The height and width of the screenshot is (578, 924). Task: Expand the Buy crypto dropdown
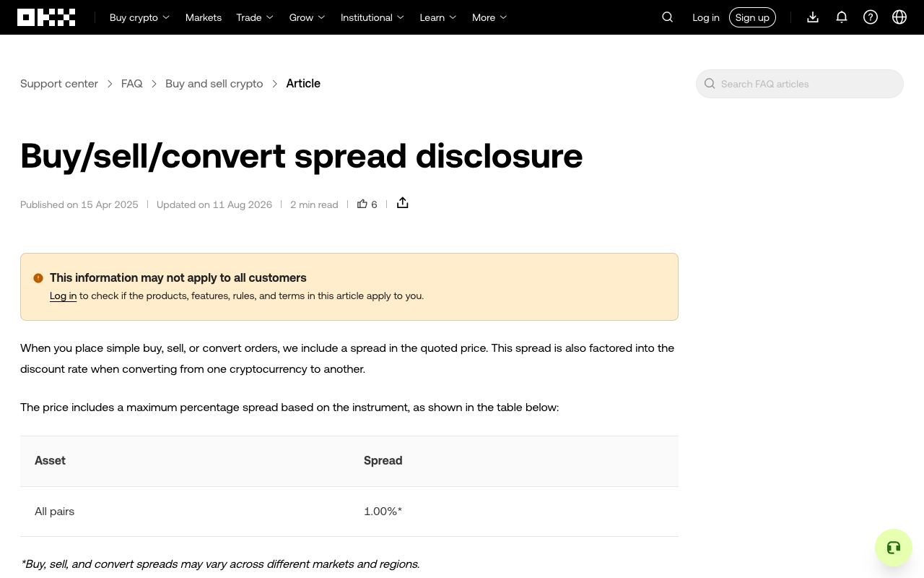pos(139,17)
